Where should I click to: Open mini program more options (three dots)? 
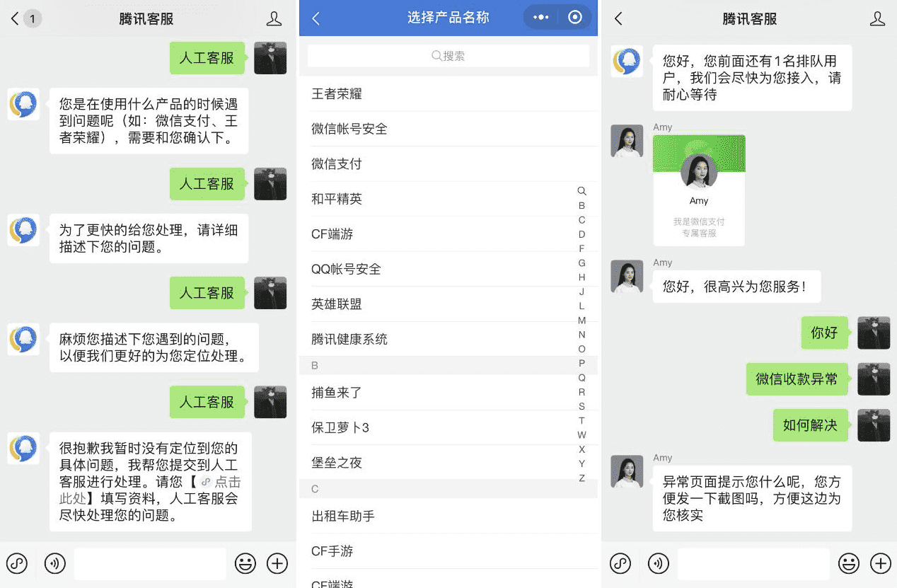point(541,18)
